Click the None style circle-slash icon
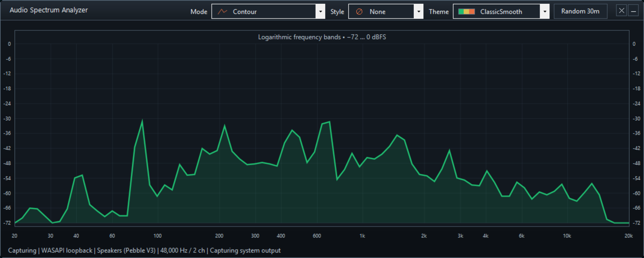Viewport: 644px width, 258px height. click(x=359, y=11)
